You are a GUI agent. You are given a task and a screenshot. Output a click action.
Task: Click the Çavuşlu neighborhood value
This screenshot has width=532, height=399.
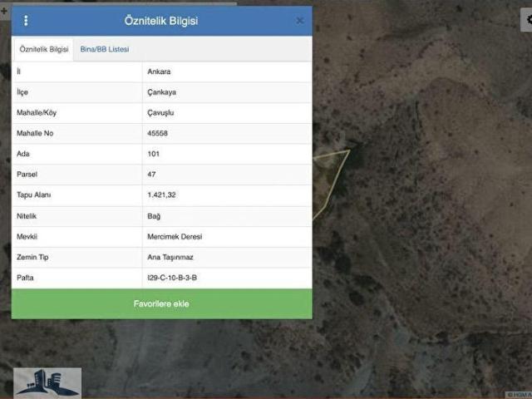[x=160, y=113]
